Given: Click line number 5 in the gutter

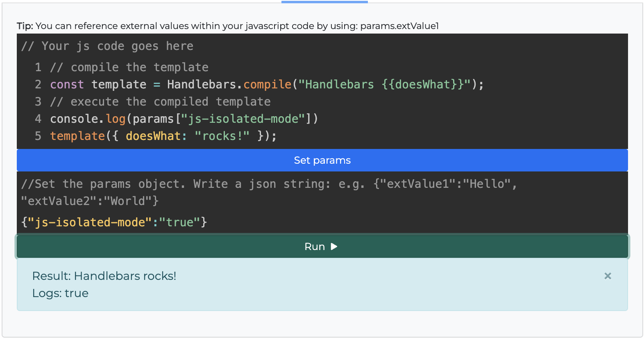Looking at the screenshot, I should point(38,136).
